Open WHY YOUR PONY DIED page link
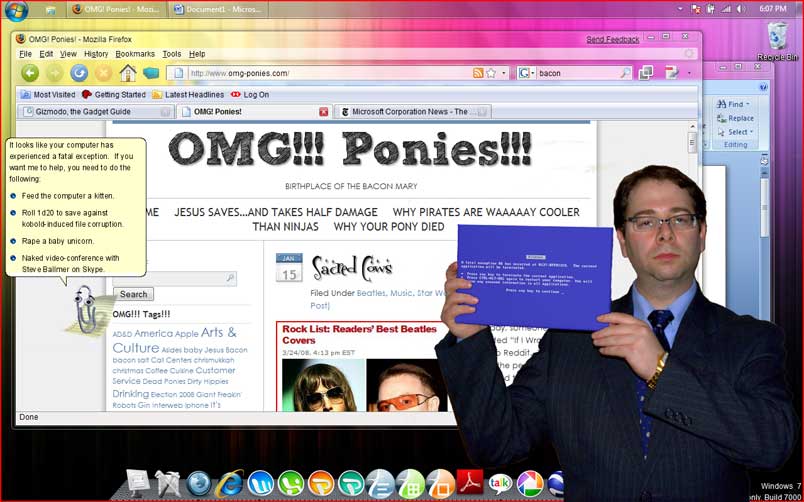Image resolution: width=804 pixels, height=502 pixels. (x=389, y=227)
